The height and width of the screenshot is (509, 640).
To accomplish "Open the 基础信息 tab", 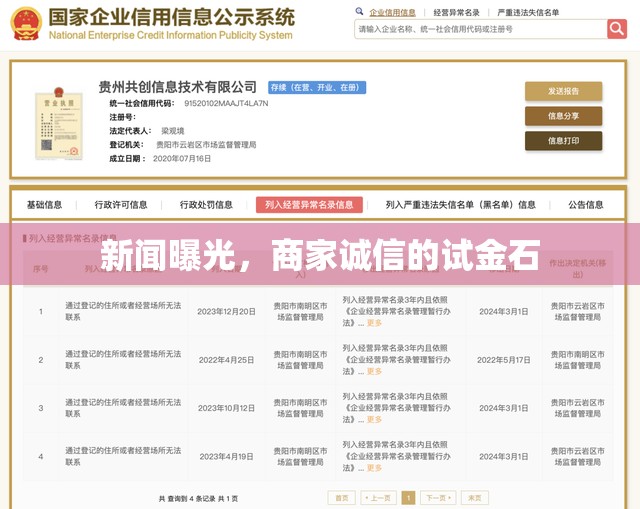I will point(44,204).
